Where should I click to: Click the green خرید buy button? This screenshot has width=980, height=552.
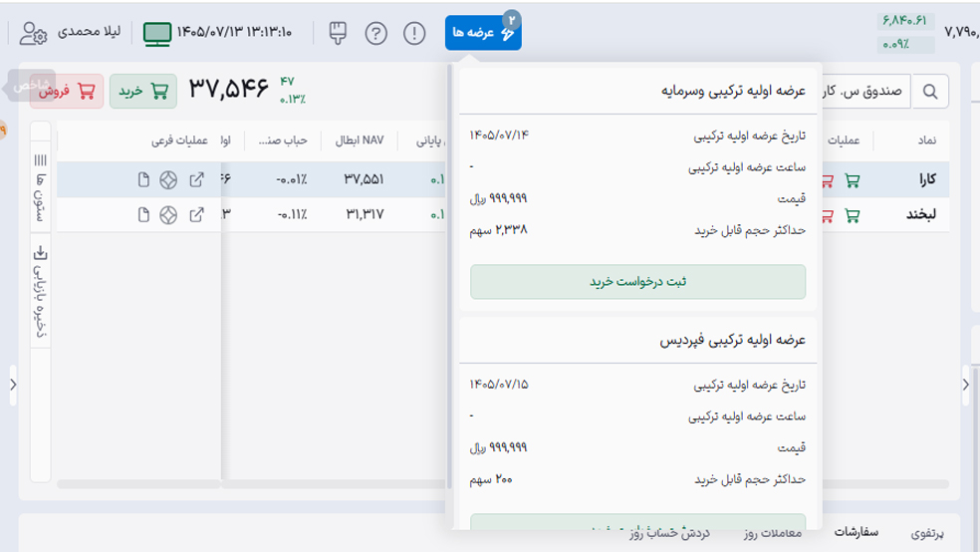tap(143, 92)
